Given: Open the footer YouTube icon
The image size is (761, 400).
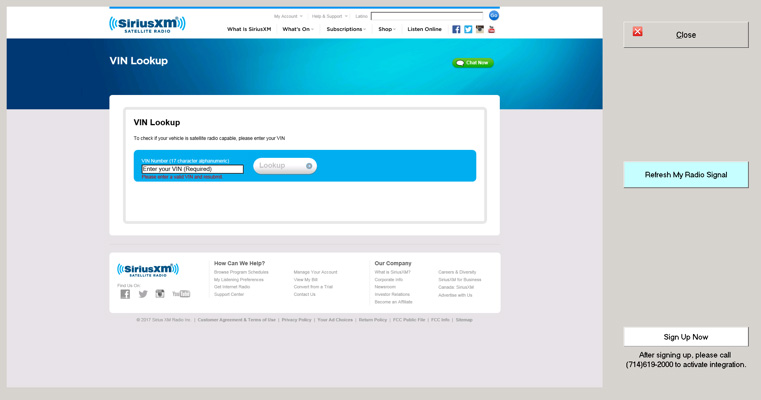Looking at the screenshot, I should point(181,294).
